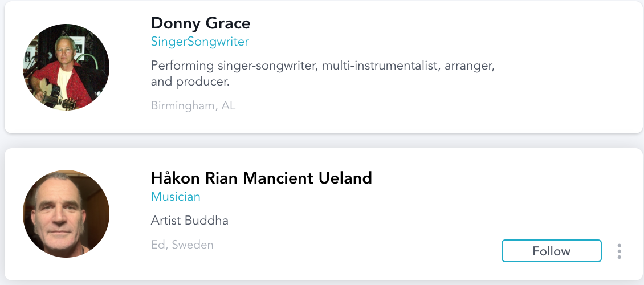
Task: Select the Musician category link
Action: 176,197
